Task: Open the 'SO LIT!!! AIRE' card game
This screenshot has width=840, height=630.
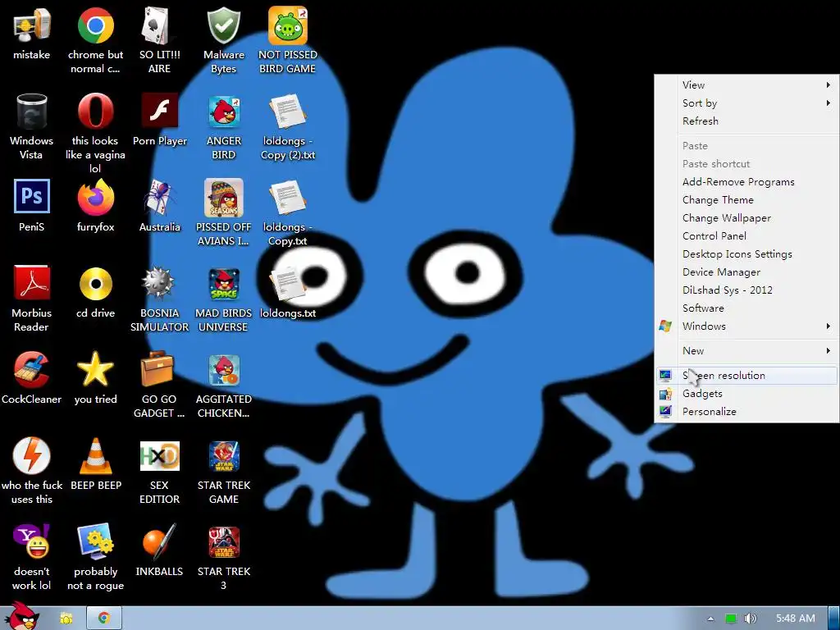Action: click(x=159, y=25)
